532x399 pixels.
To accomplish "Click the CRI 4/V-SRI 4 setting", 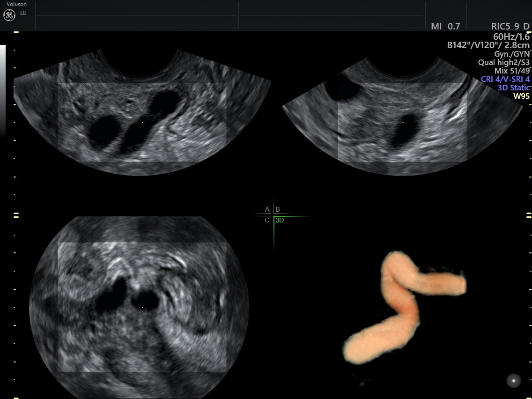I will point(505,79).
